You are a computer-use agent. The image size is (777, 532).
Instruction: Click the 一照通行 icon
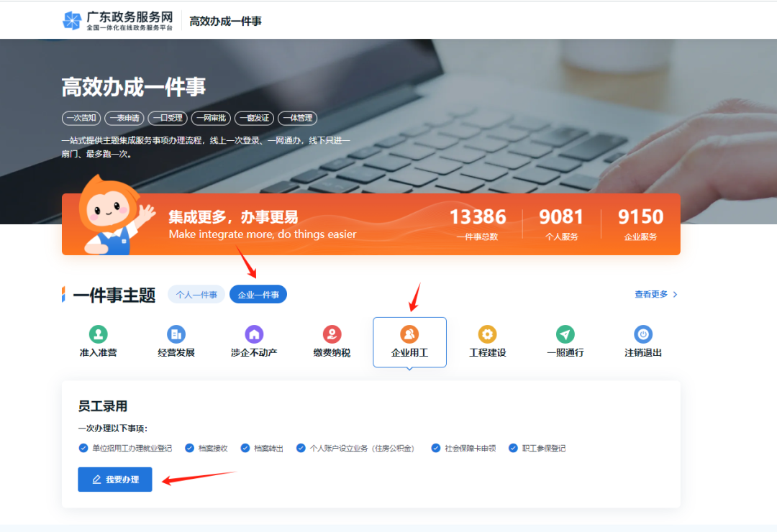click(x=565, y=334)
